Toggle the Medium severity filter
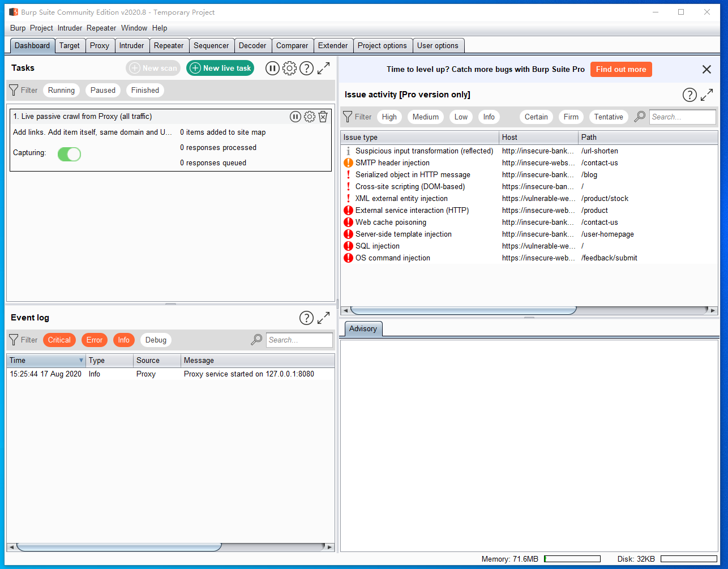The height and width of the screenshot is (569, 728). [x=426, y=117]
